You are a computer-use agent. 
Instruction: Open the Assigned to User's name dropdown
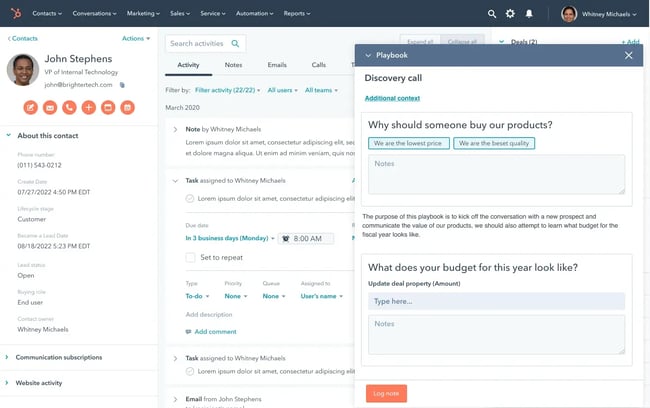pyautogui.click(x=322, y=296)
